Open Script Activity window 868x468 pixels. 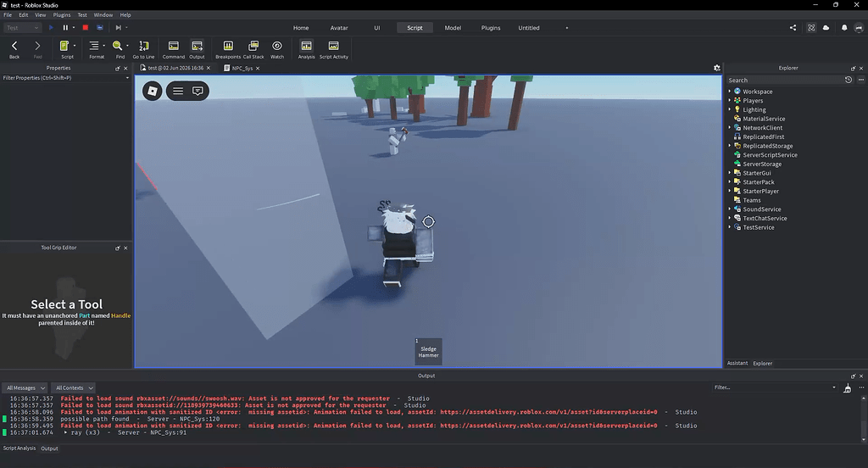pyautogui.click(x=334, y=48)
